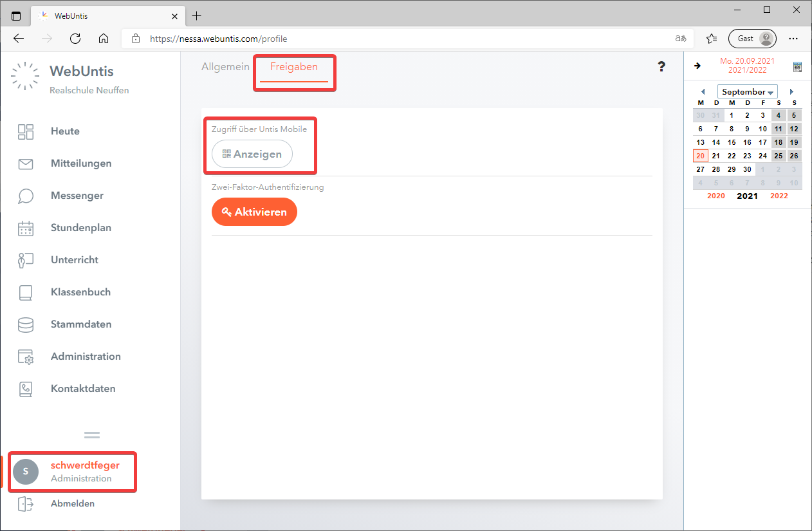The height and width of the screenshot is (531, 812).
Task: Open Stammdaten database icon
Action: (x=26, y=325)
